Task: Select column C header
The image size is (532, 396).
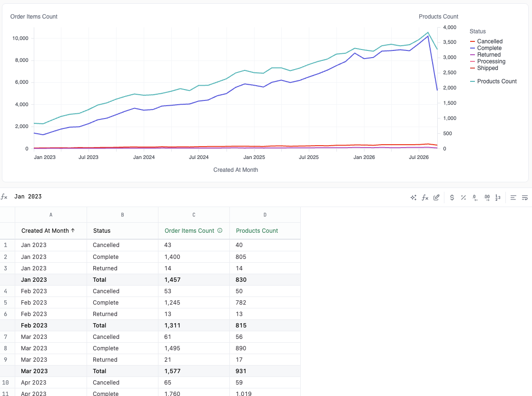Action: click(194, 215)
